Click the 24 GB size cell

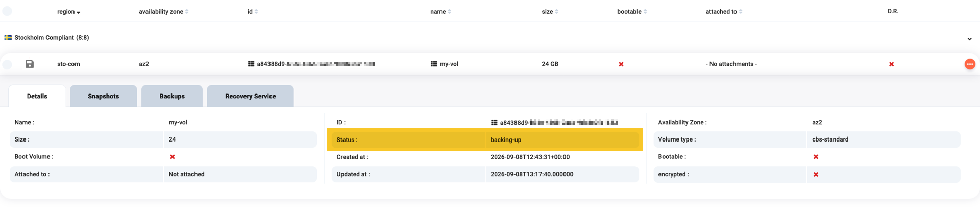pos(550,64)
